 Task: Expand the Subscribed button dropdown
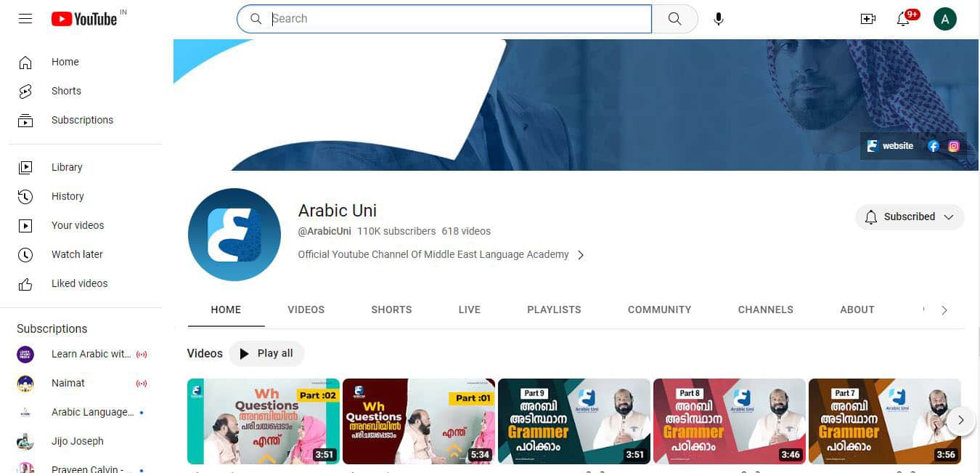pos(949,217)
